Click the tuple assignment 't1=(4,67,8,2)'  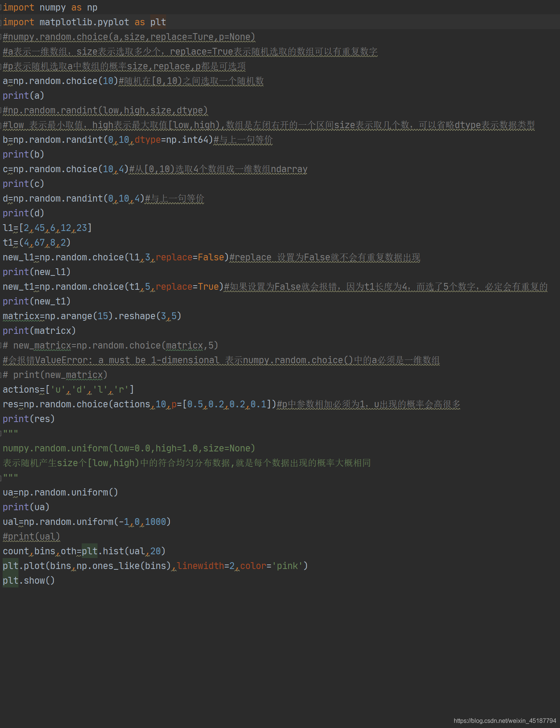(37, 243)
